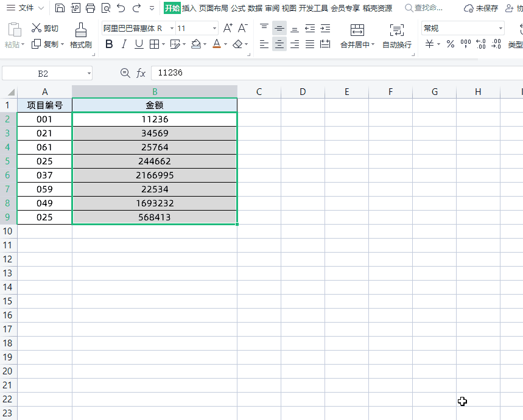Justify text alignment icon
The width and height of the screenshot is (523, 420).
[310, 44]
